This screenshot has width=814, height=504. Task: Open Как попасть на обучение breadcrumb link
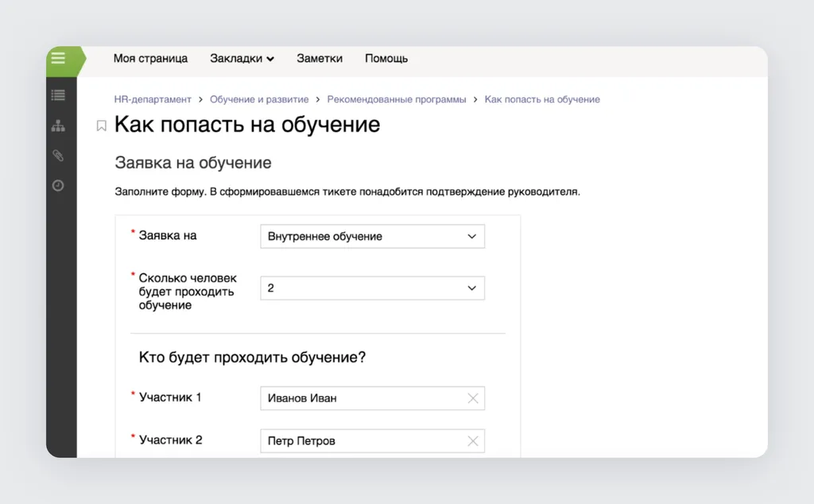coord(542,99)
